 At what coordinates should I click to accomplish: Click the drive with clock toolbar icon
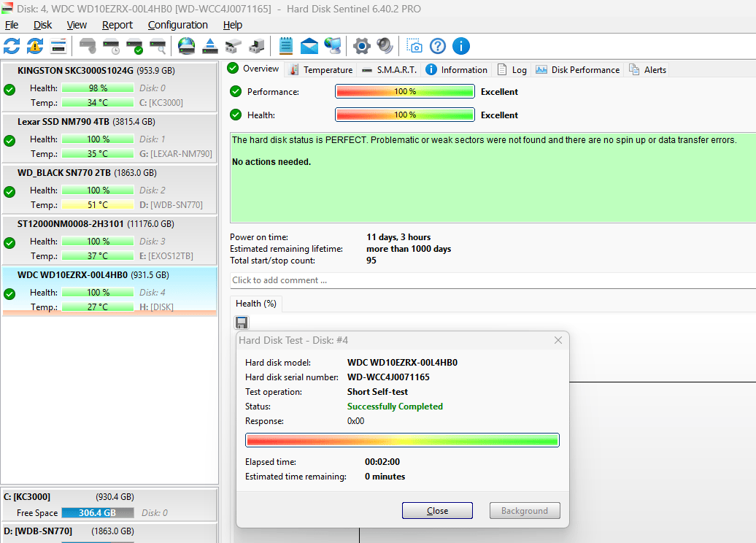click(111, 46)
